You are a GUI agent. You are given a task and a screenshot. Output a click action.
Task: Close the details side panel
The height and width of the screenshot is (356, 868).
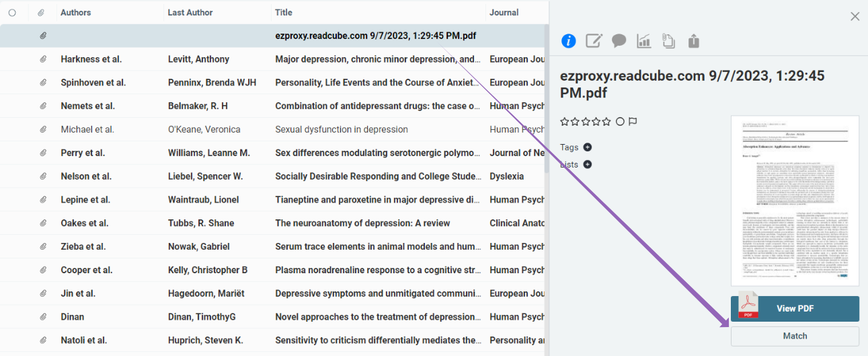point(855,16)
